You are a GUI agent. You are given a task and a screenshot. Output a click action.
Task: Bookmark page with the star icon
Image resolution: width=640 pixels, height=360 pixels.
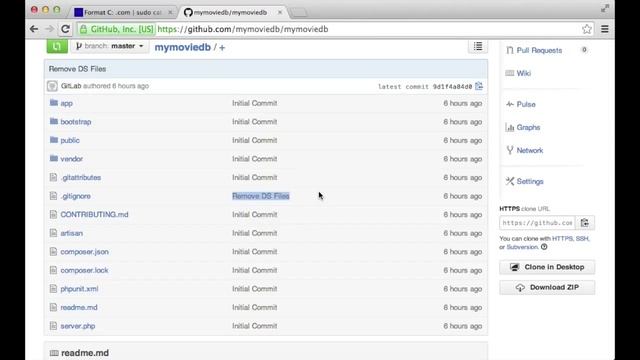tap(587, 29)
